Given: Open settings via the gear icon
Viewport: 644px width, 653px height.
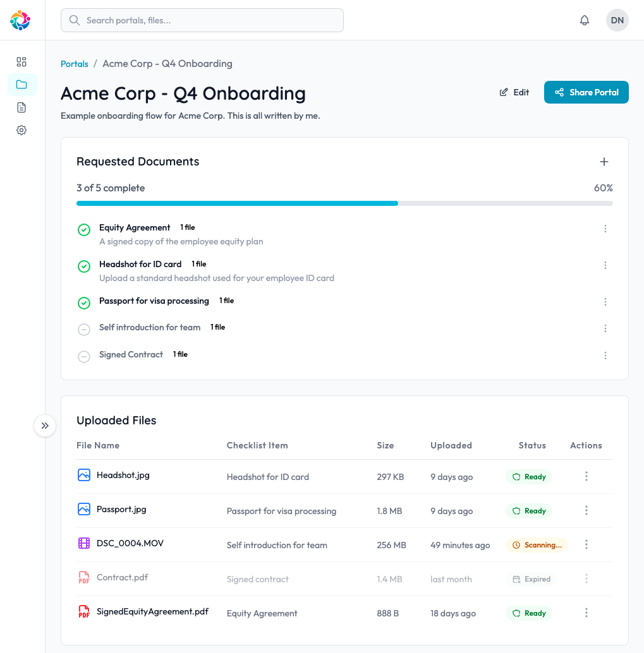Looking at the screenshot, I should coord(21,130).
